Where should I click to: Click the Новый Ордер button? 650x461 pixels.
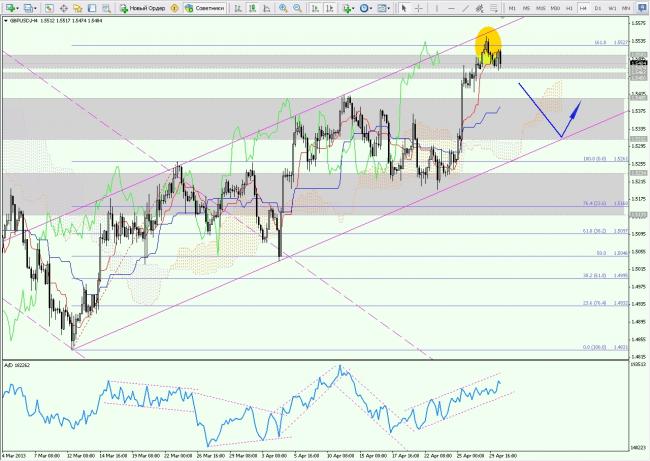point(142,8)
